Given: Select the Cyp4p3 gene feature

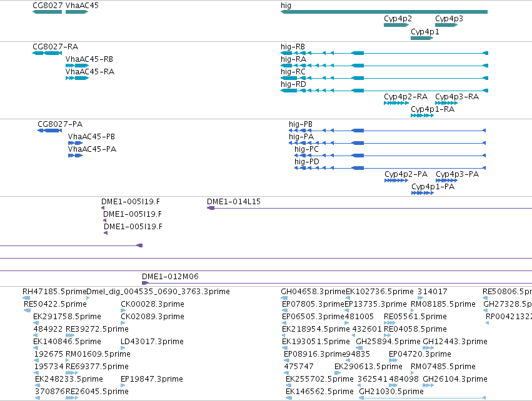Looking at the screenshot, I should [x=446, y=25].
